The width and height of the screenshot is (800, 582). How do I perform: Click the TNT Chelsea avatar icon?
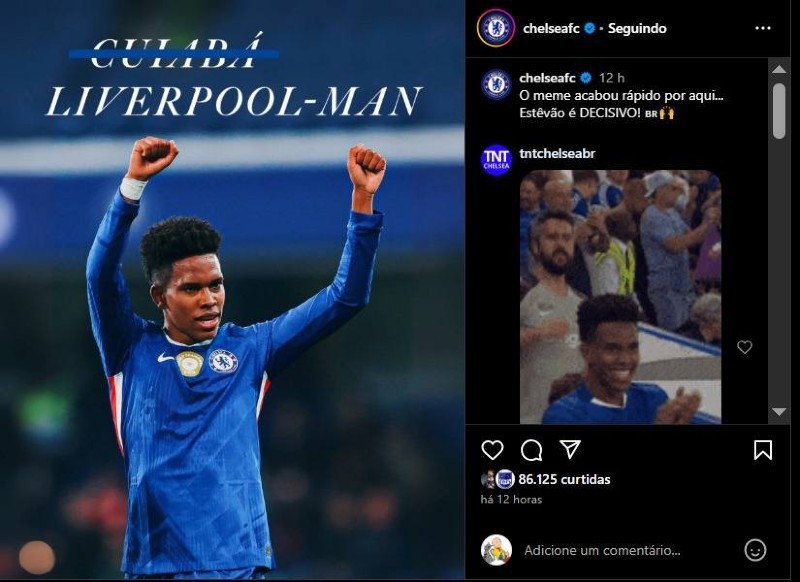[x=496, y=160]
